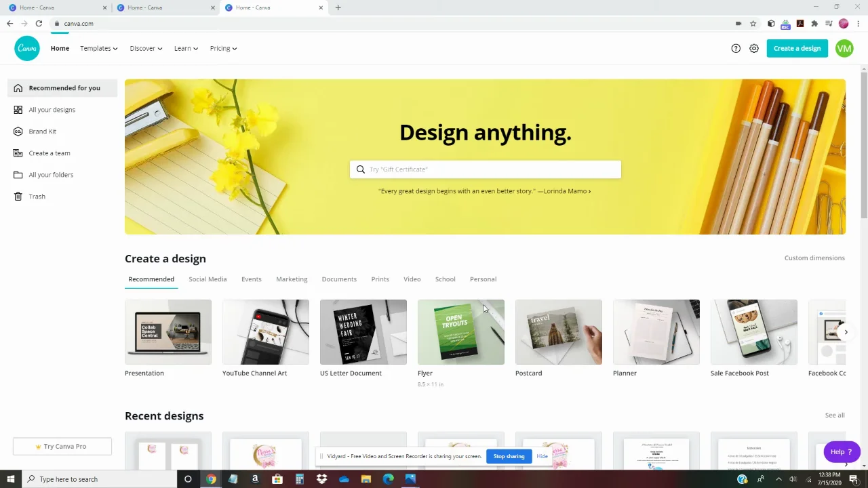
Task: Hide the Vidyard sharing notification
Action: click(x=542, y=456)
